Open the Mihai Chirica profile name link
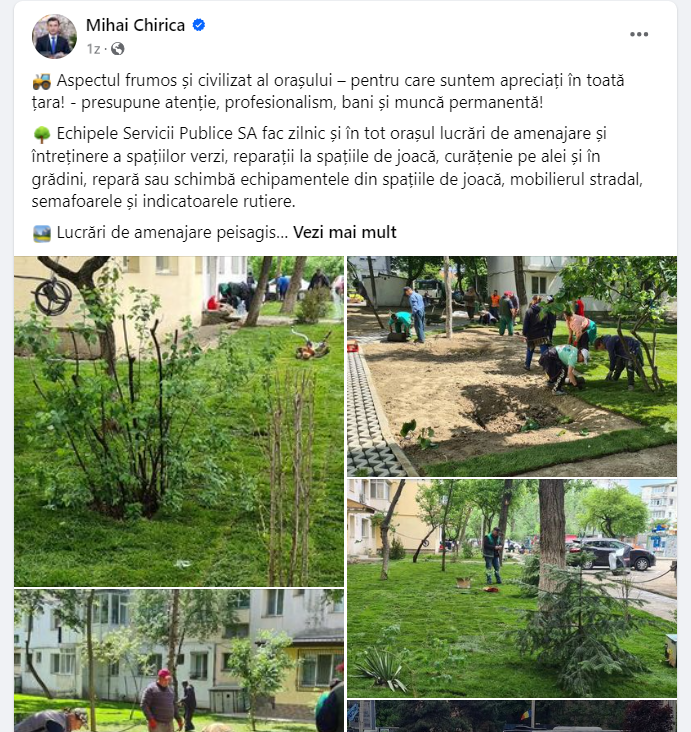This screenshot has height=732, width=691. [135, 25]
